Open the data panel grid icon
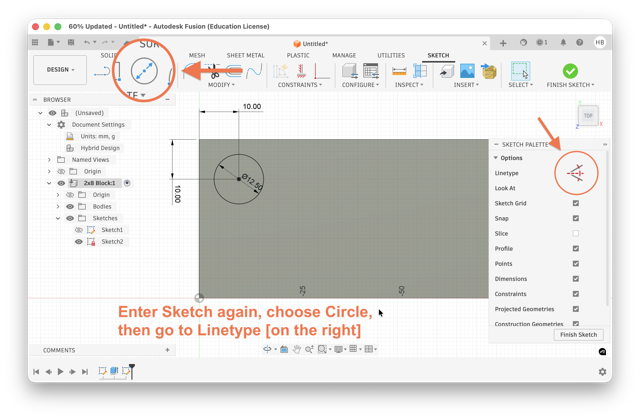The image size is (640, 419). pos(35,42)
